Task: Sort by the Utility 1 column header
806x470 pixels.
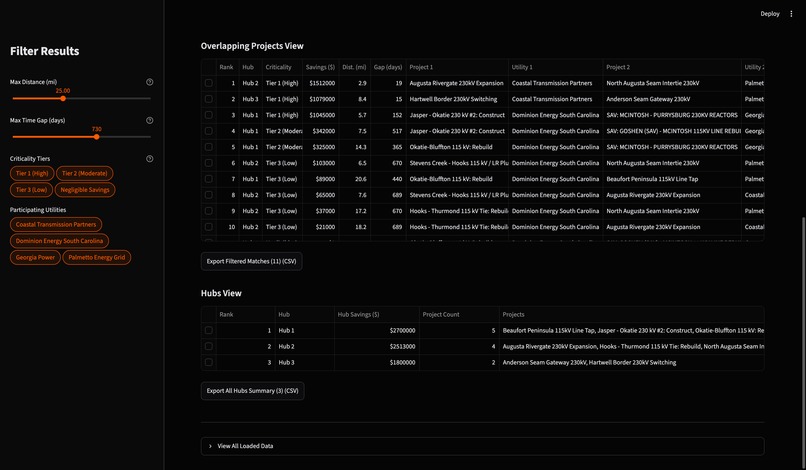Action: click(556, 67)
